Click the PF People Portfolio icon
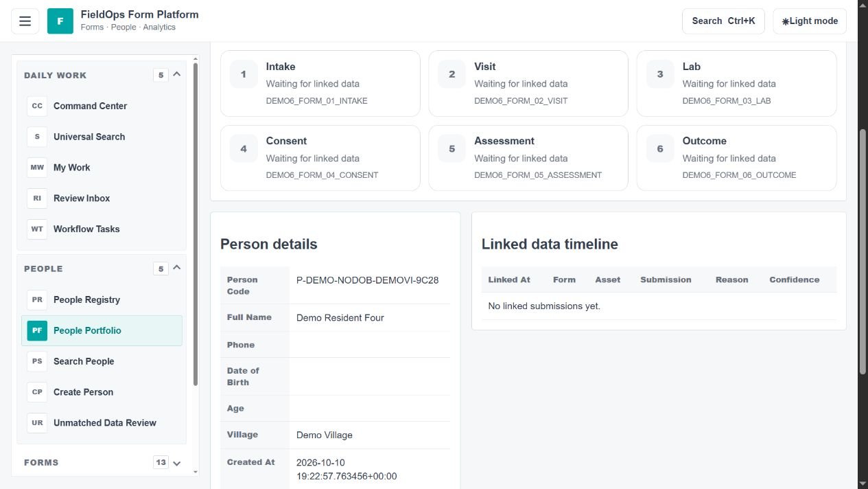 pos(37,330)
